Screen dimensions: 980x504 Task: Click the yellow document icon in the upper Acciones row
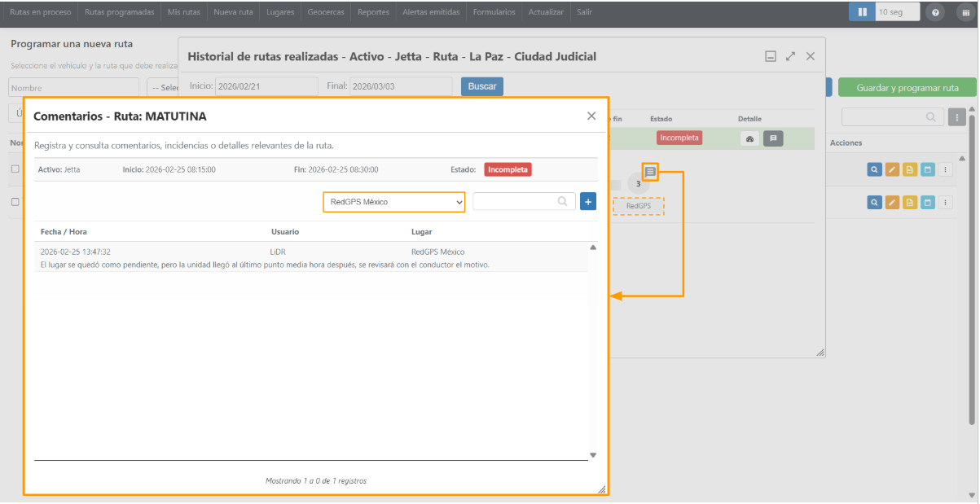[x=910, y=169]
